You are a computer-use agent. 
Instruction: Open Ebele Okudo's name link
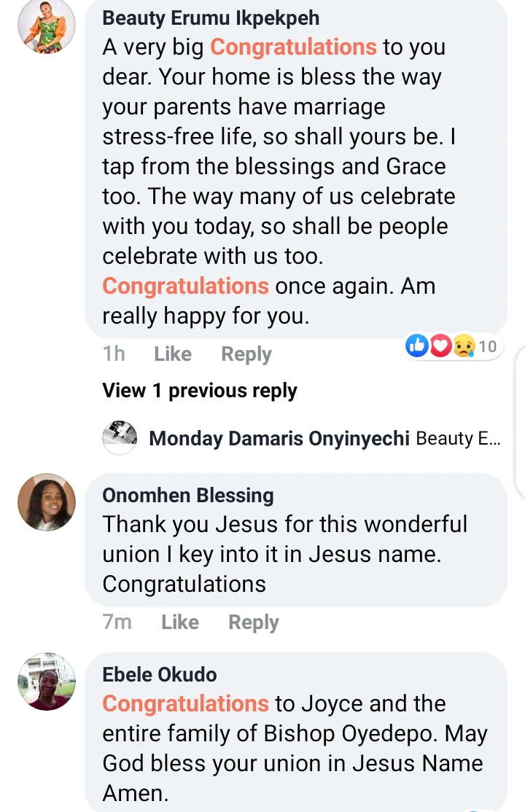[x=160, y=675]
